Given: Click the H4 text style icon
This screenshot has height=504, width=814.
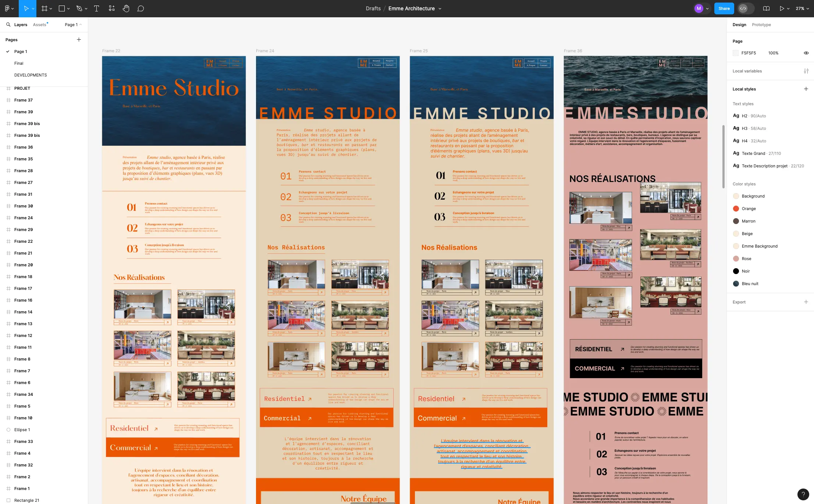Looking at the screenshot, I should click(x=736, y=141).
